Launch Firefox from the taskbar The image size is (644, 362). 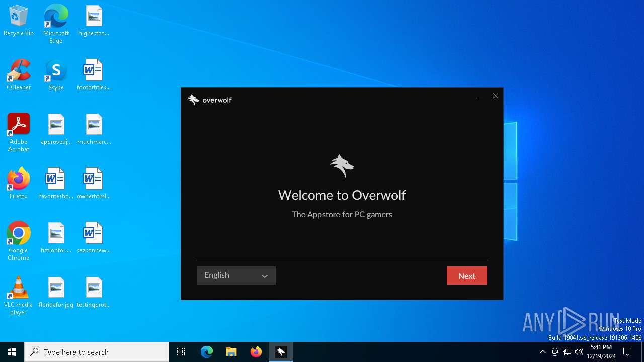click(256, 352)
